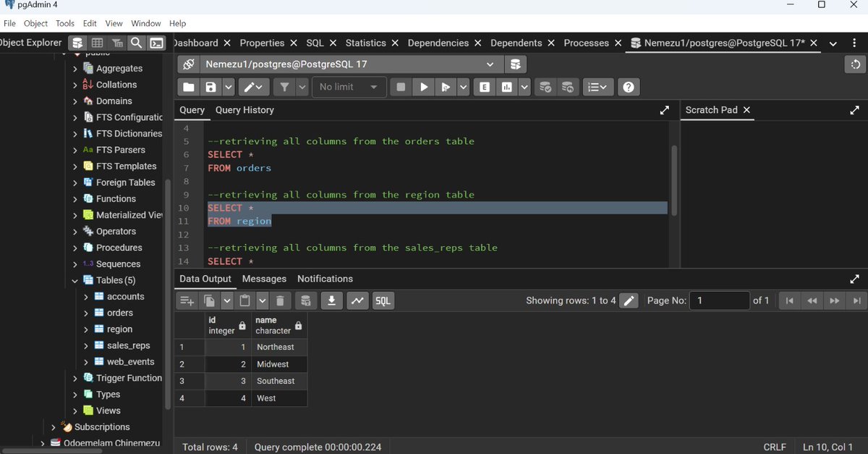Open a SQL file with folder icon
The image size is (868, 454).
tap(189, 87)
